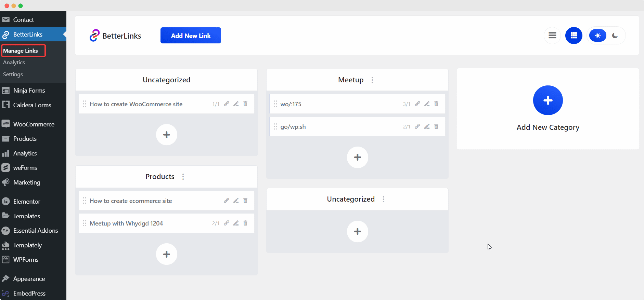
Task: Copy link for Meetup with Whydgd 1204
Action: coord(227,223)
